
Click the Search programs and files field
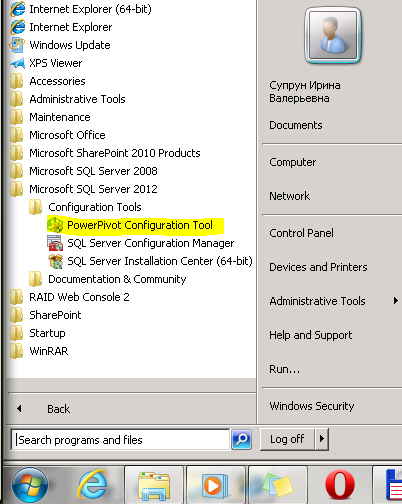click(x=121, y=440)
